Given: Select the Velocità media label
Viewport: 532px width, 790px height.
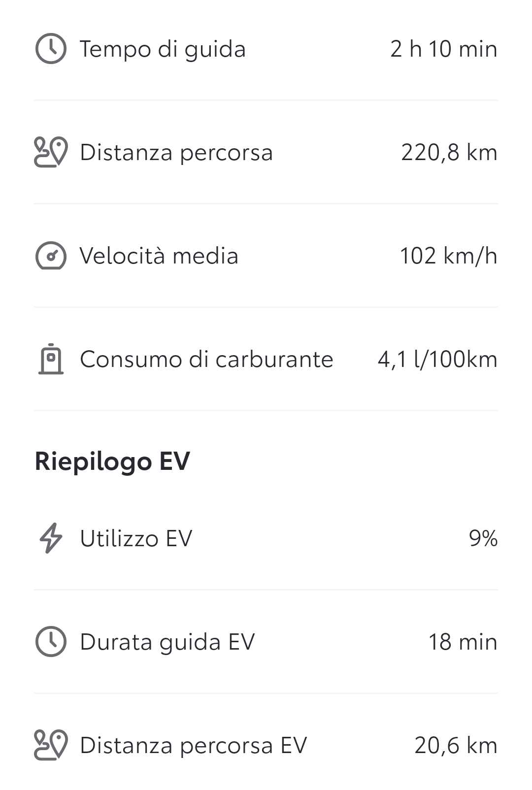Looking at the screenshot, I should coord(159,256).
